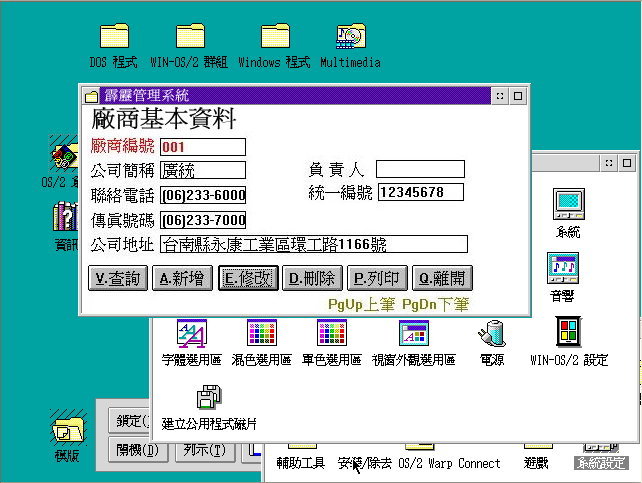This screenshot has width=642, height=483.
Task: Select the highlighted 系統設定 item
Action: pos(601,463)
